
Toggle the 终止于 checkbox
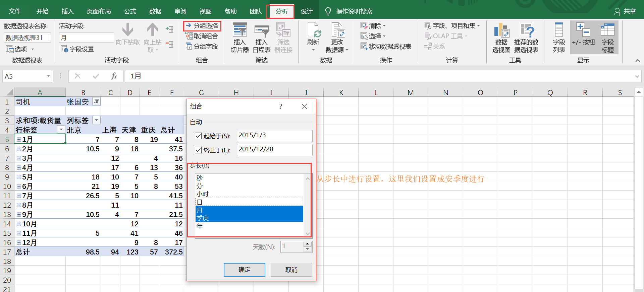(x=198, y=150)
